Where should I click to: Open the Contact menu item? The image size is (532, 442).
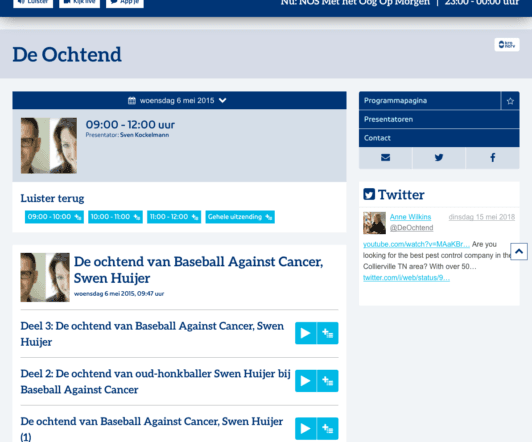coord(439,138)
